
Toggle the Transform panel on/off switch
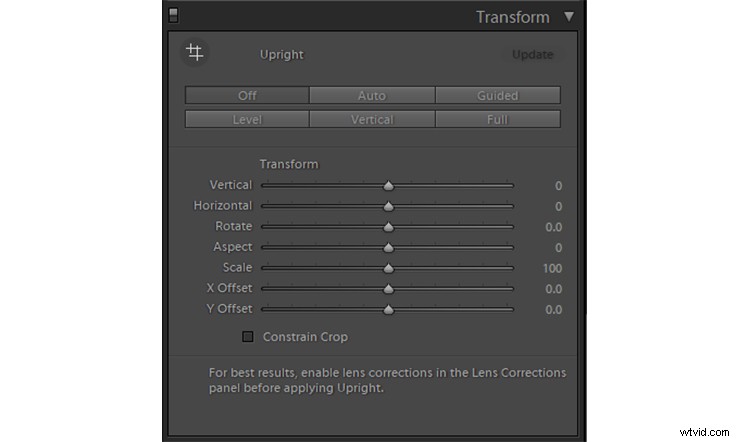[173, 16]
